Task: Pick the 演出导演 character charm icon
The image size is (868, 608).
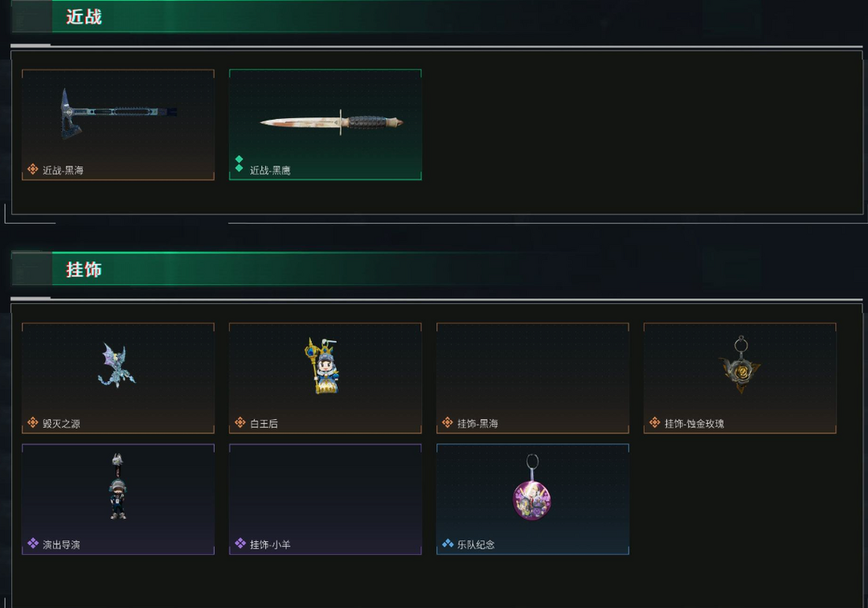Action: click(117, 487)
